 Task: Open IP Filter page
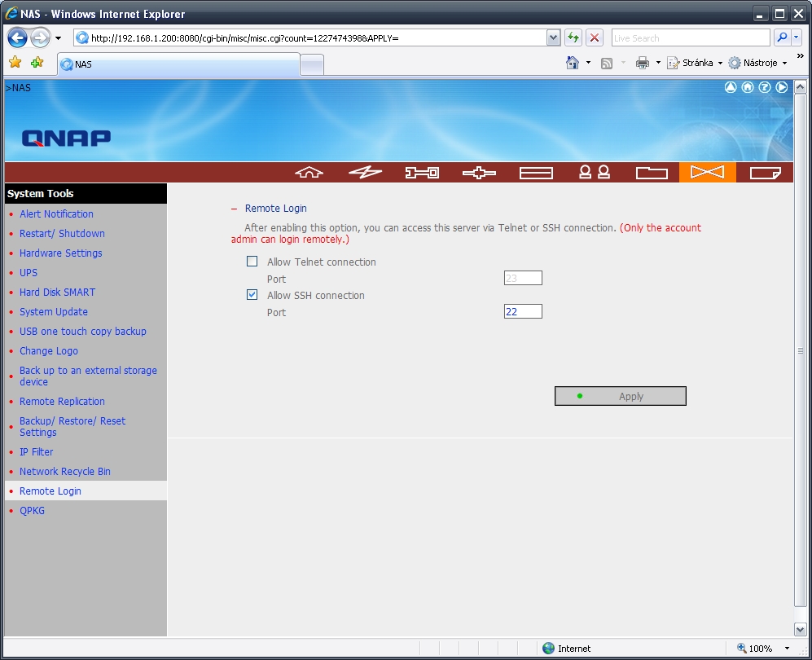[37, 452]
